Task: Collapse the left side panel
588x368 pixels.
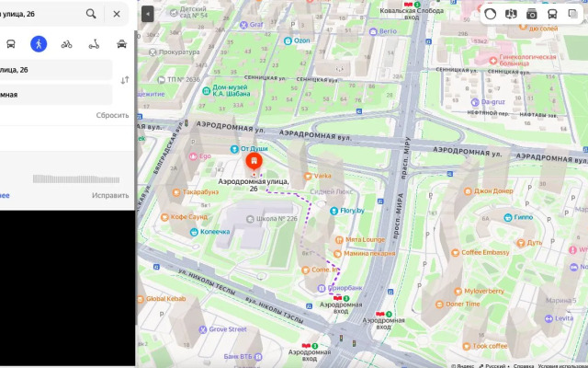Action: click(147, 14)
